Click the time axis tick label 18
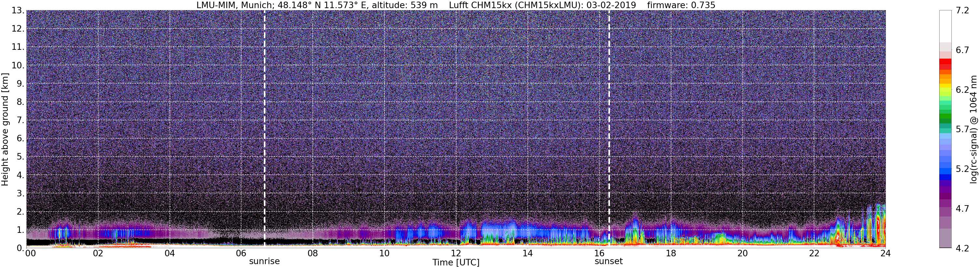The image size is (980, 269). coord(671,253)
